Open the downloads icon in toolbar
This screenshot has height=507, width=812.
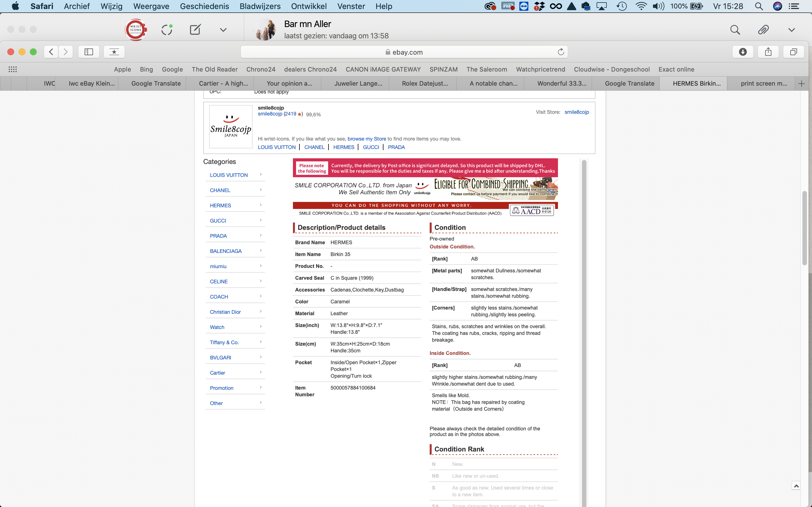pos(743,52)
